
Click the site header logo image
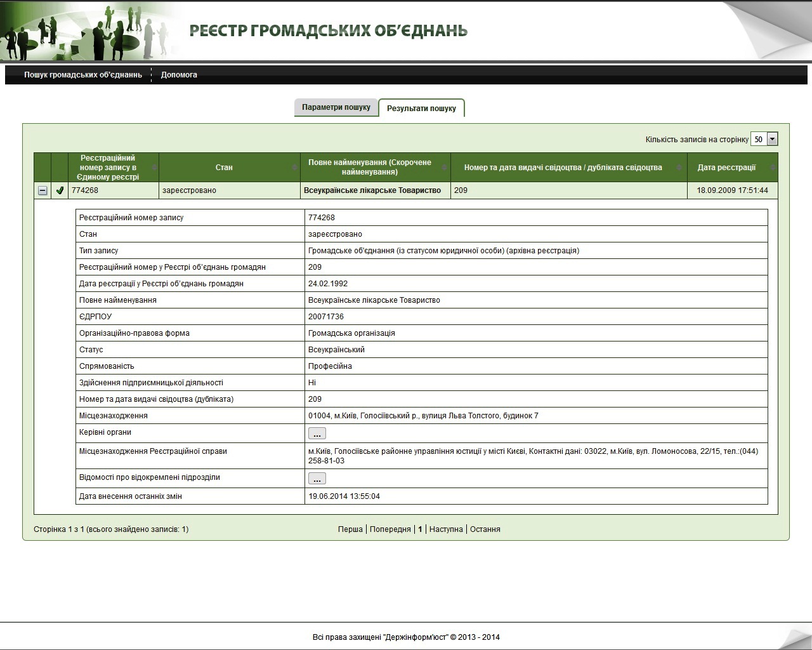[89, 30]
